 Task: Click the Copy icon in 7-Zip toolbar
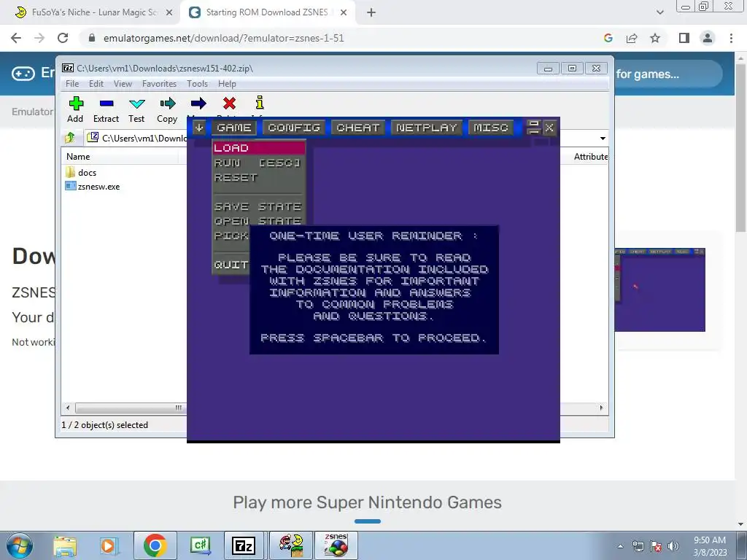[x=167, y=104]
